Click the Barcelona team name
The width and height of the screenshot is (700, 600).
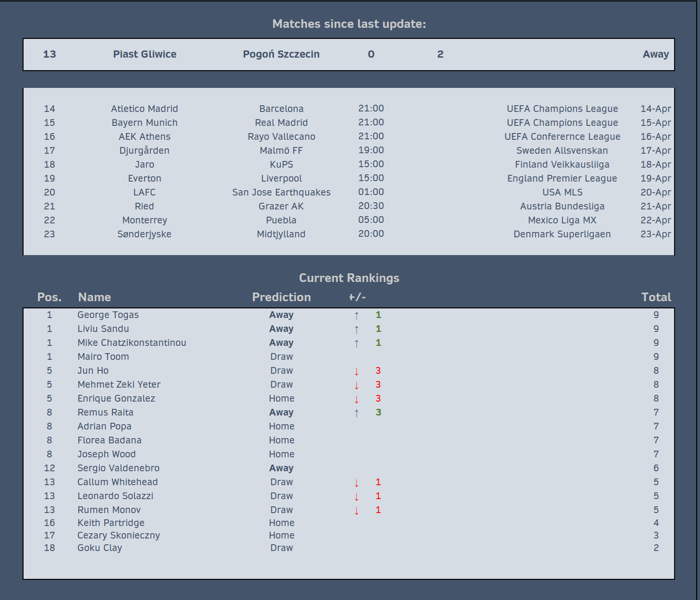click(x=281, y=109)
